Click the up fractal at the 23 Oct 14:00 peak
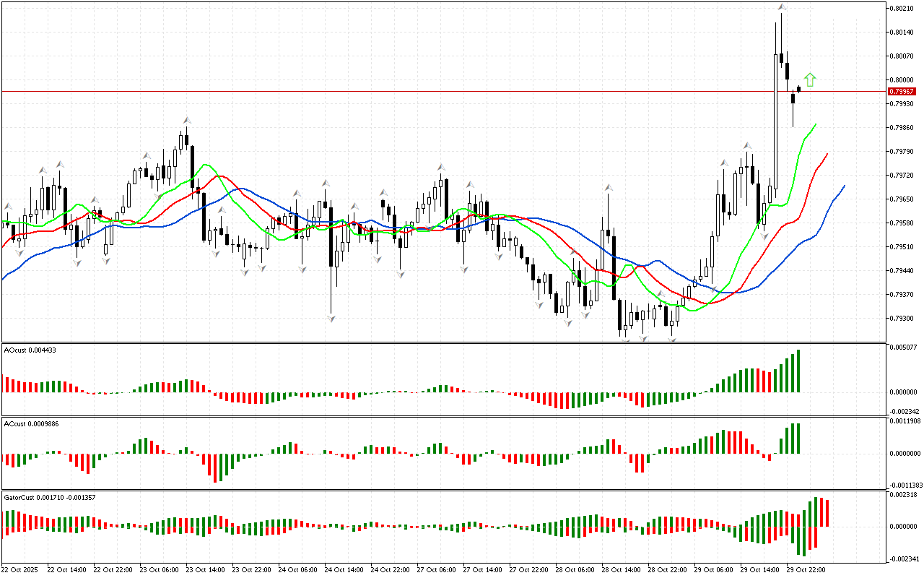 point(186,120)
